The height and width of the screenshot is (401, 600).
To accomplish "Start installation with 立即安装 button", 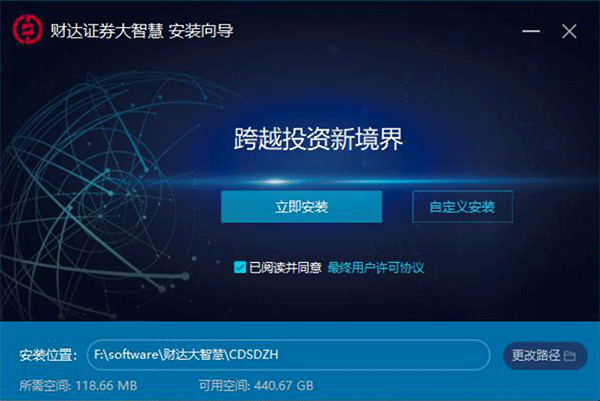I will pos(301,207).
